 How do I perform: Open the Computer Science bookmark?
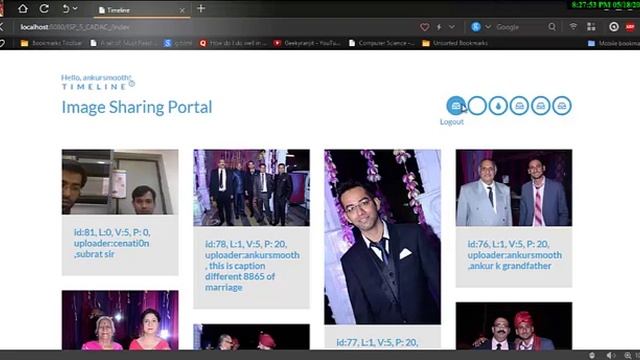[382, 43]
